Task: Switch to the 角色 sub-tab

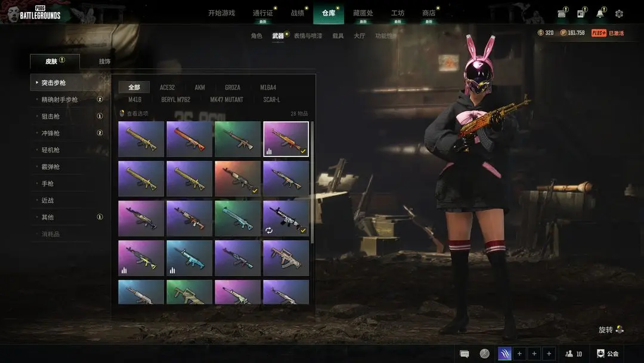Action: [256, 36]
